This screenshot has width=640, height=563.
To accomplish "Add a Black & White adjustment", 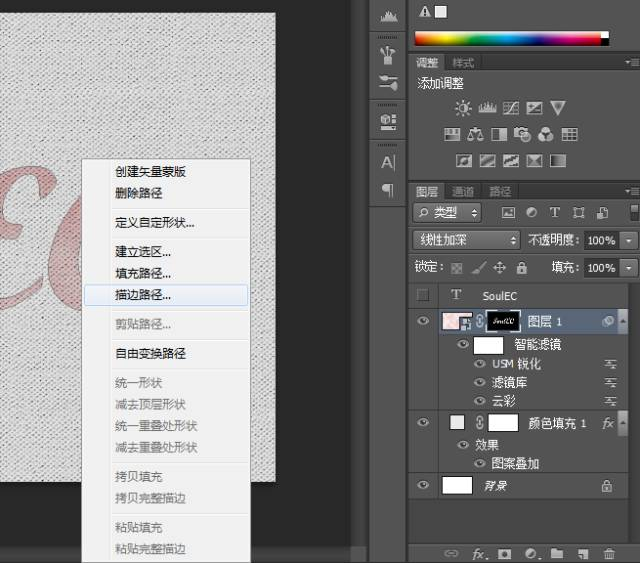I will (x=499, y=134).
